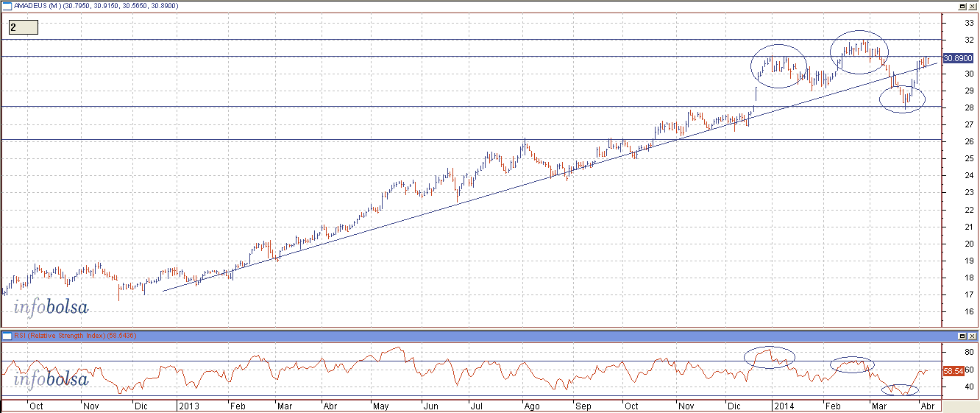
Task: Click the current price label 30.8900
Action: (x=958, y=57)
